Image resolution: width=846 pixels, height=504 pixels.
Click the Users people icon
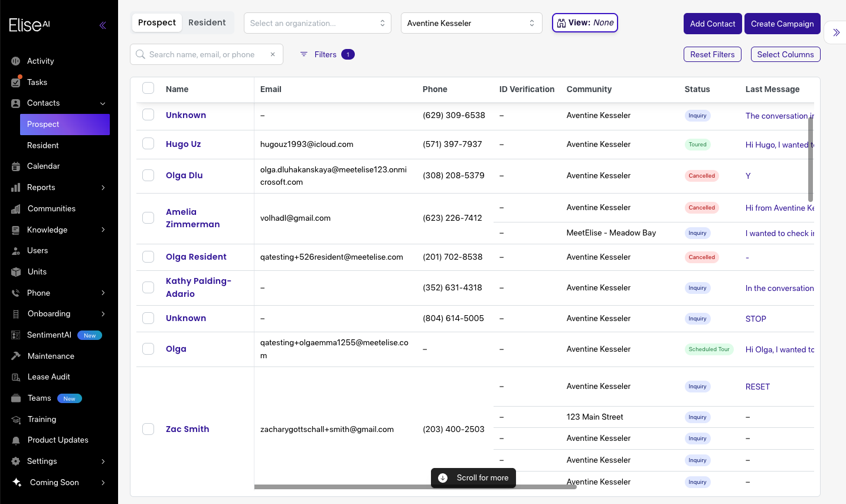(16, 251)
